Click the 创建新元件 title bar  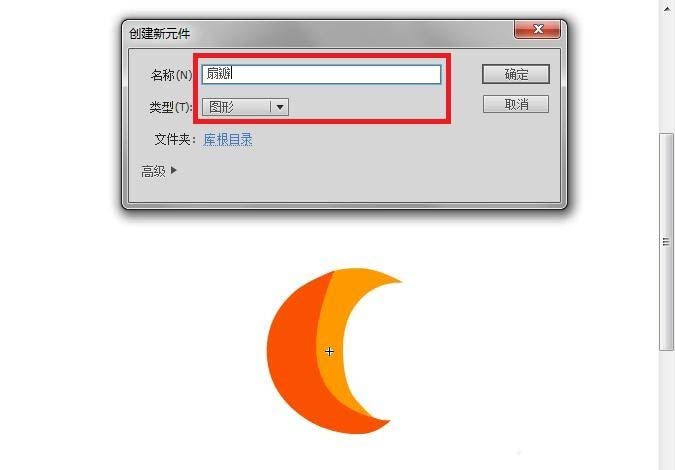[x=319, y=33]
